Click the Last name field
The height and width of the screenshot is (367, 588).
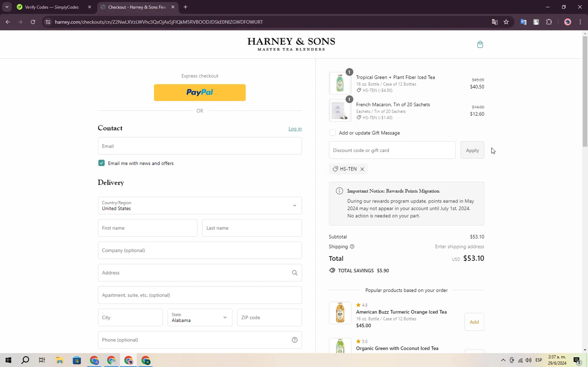252,228
